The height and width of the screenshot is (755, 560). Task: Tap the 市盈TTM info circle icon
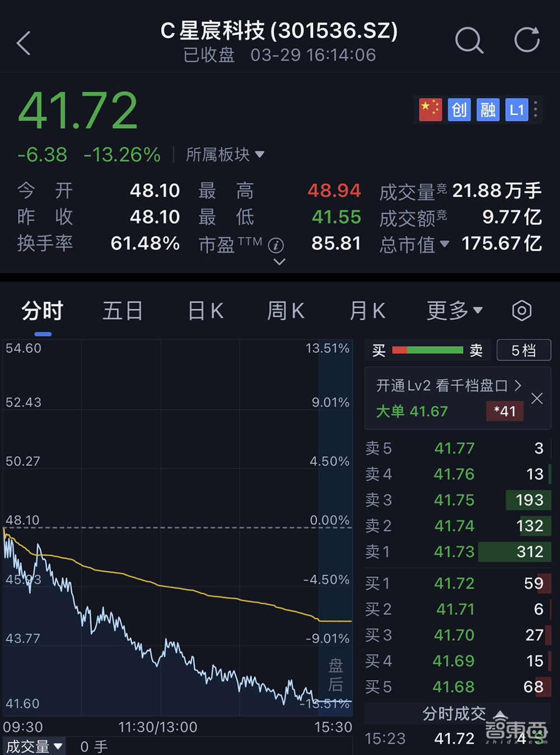coord(277,245)
